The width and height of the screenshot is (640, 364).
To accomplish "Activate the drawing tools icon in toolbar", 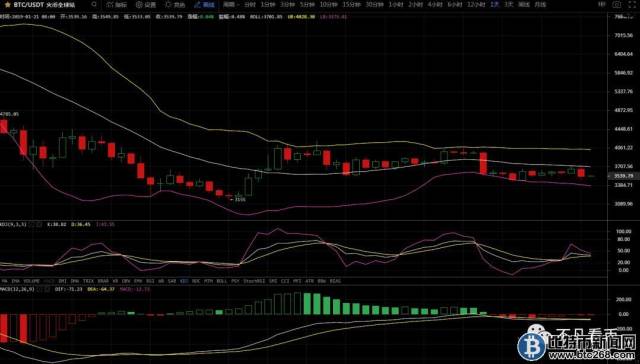I will click(175, 5).
